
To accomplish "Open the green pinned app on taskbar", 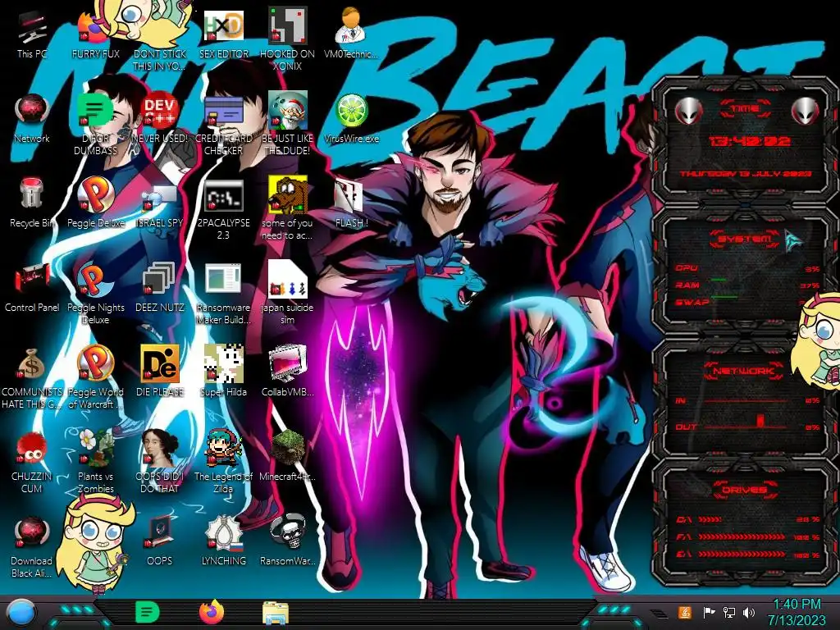I will coord(148,612).
